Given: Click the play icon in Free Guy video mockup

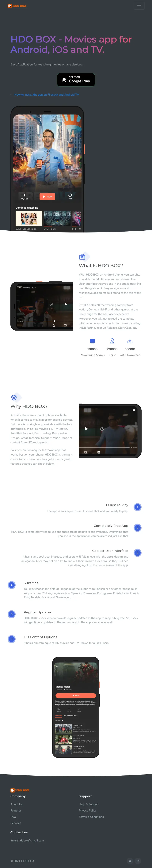Looking at the screenshot, I should point(66,304).
